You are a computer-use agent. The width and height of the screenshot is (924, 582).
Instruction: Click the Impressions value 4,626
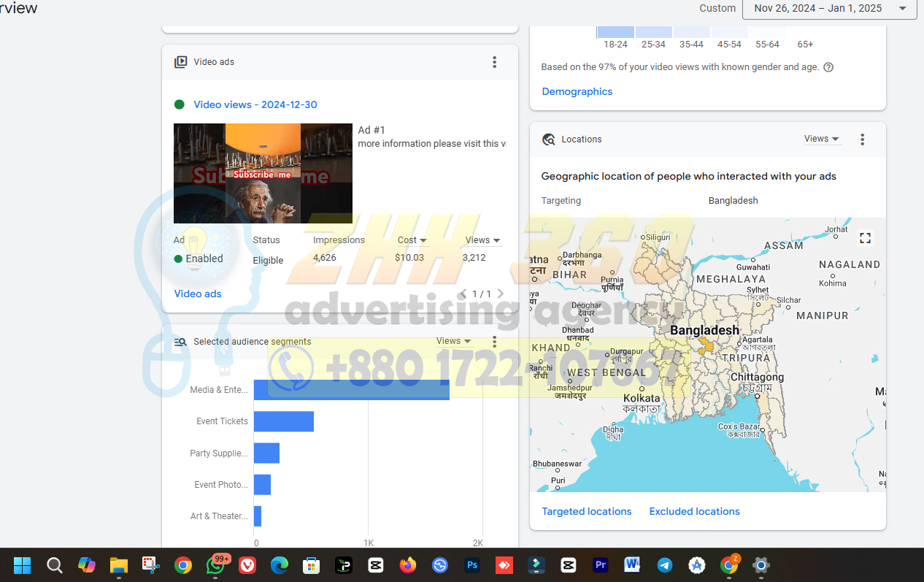tap(325, 258)
